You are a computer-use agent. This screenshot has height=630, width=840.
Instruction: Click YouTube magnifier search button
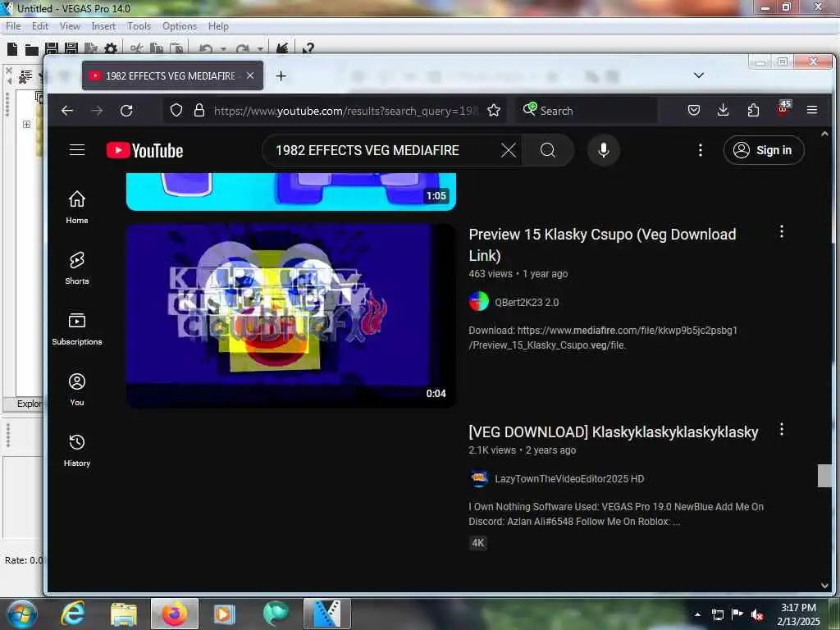547,151
